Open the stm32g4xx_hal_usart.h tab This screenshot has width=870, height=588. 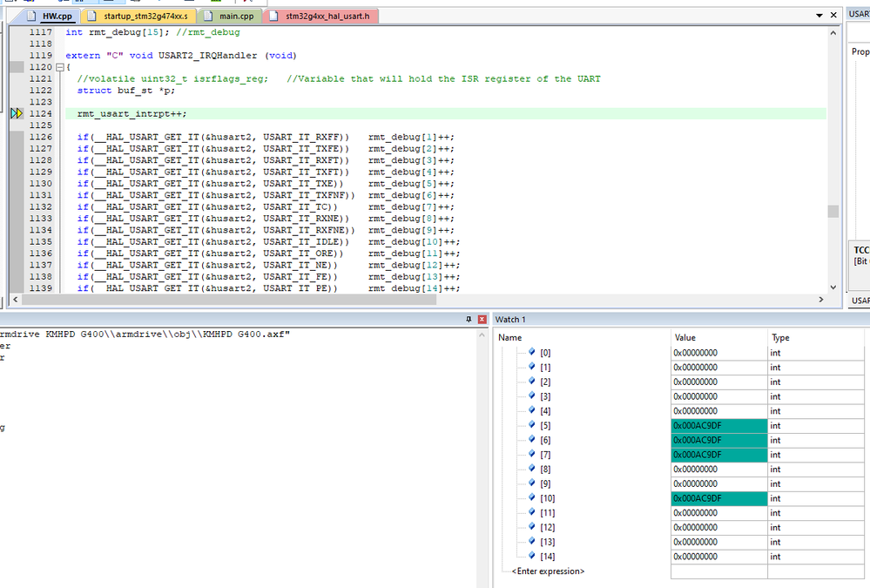click(x=320, y=16)
